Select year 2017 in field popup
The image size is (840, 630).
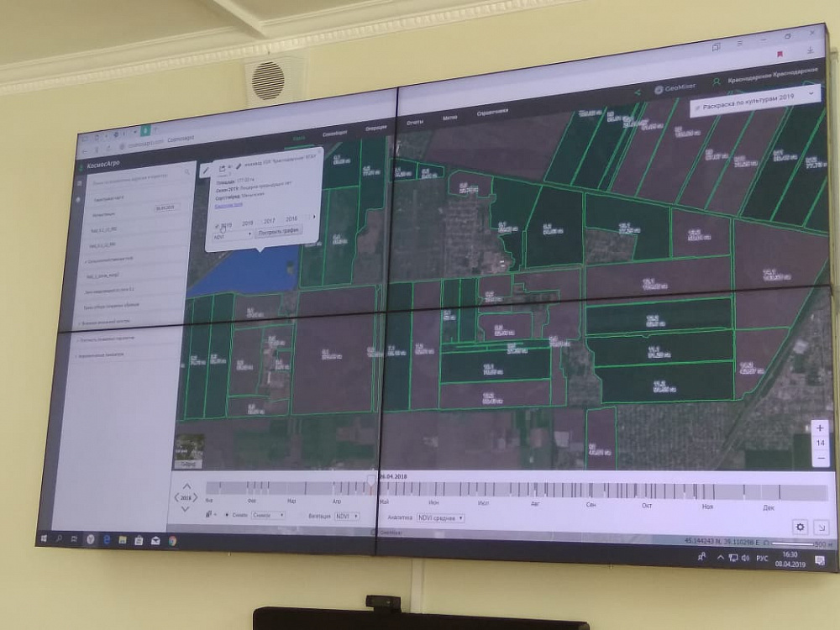269,221
